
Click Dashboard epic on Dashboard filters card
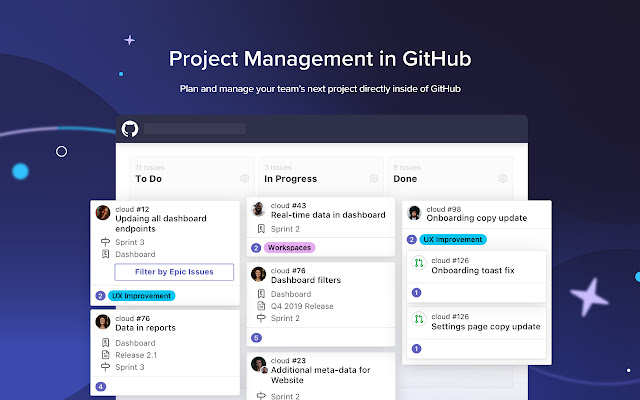[291, 294]
